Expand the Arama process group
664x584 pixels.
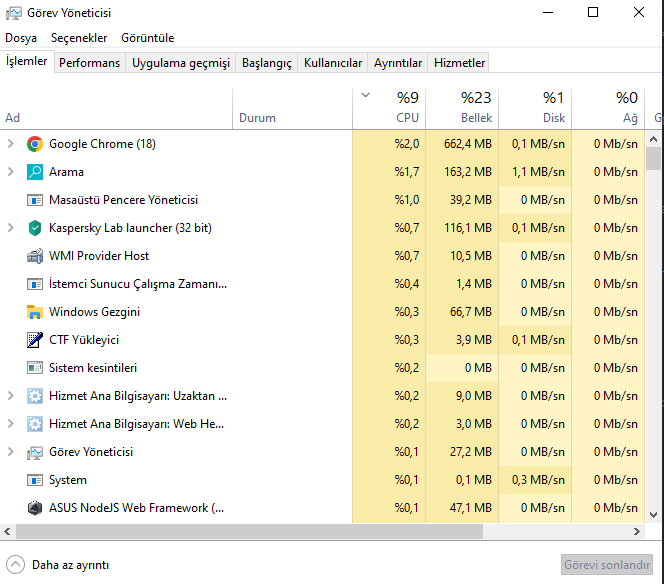11,172
